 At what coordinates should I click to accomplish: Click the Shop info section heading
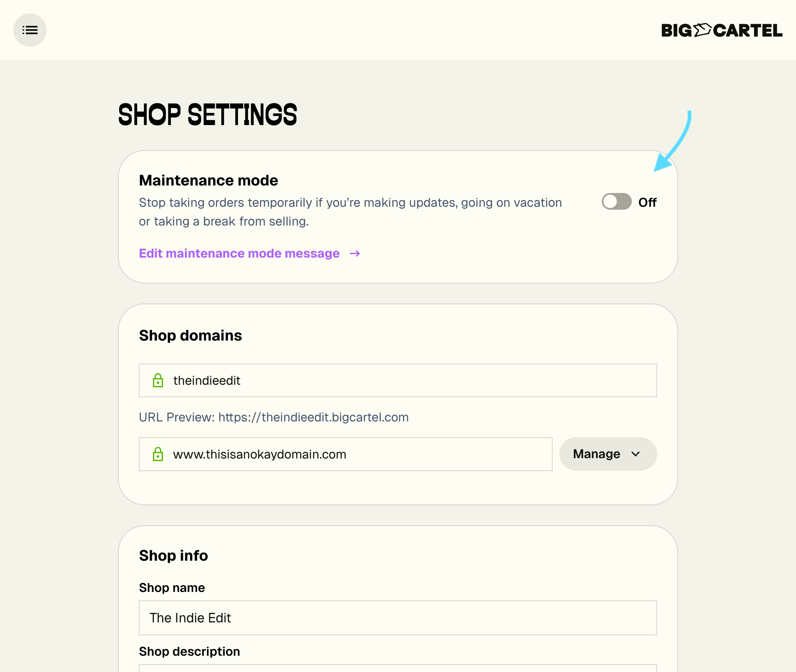click(173, 556)
